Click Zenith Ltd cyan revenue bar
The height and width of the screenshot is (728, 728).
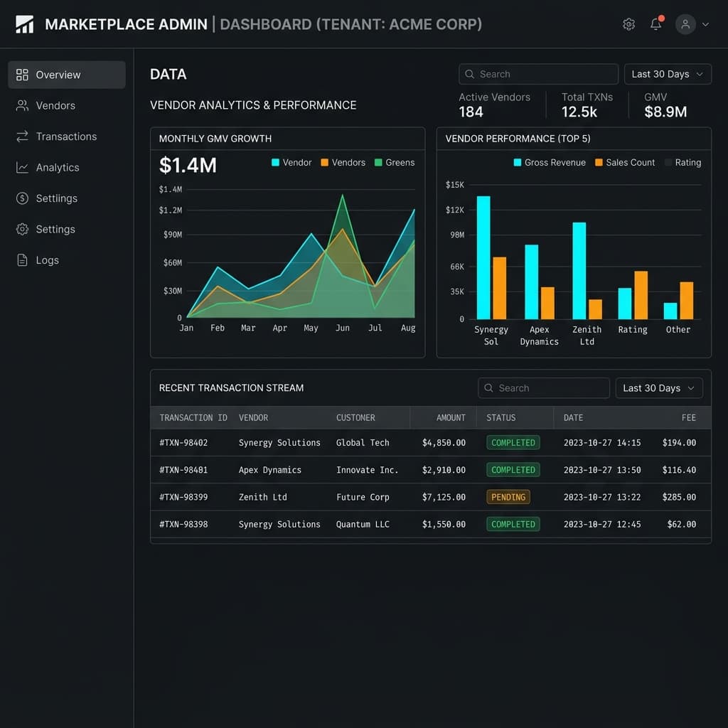click(x=579, y=271)
